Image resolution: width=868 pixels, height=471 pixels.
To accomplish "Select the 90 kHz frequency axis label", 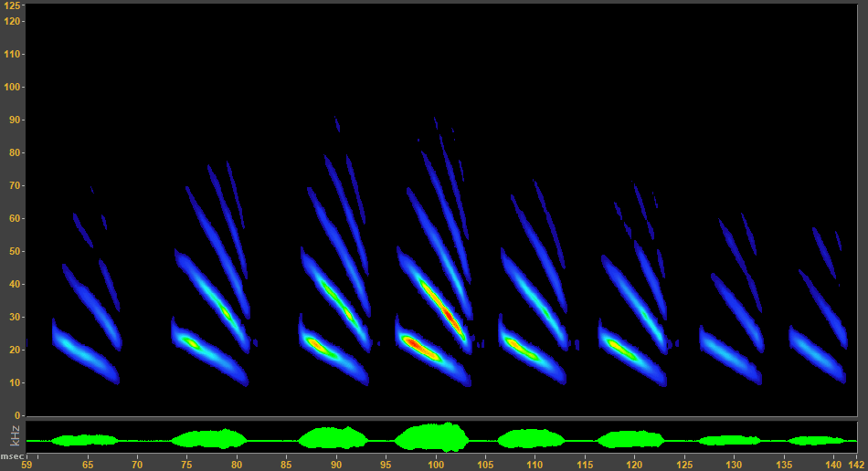I will click(x=15, y=120).
